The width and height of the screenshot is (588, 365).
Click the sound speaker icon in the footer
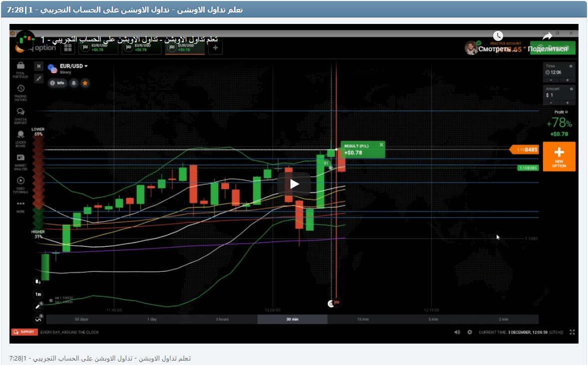coord(457,332)
